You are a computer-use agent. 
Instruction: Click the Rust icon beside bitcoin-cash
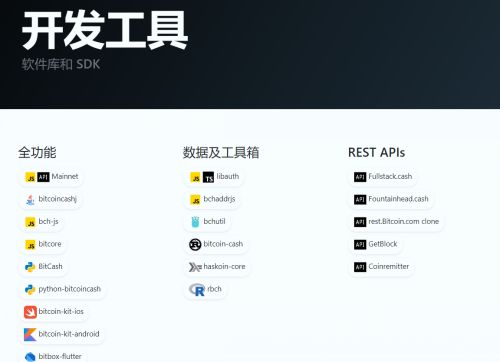coord(195,245)
